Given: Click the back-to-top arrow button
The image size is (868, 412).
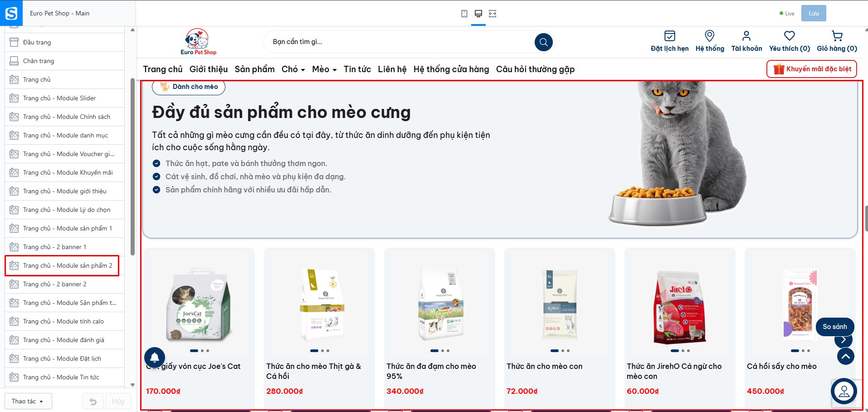Looking at the screenshot, I should pos(846,356).
